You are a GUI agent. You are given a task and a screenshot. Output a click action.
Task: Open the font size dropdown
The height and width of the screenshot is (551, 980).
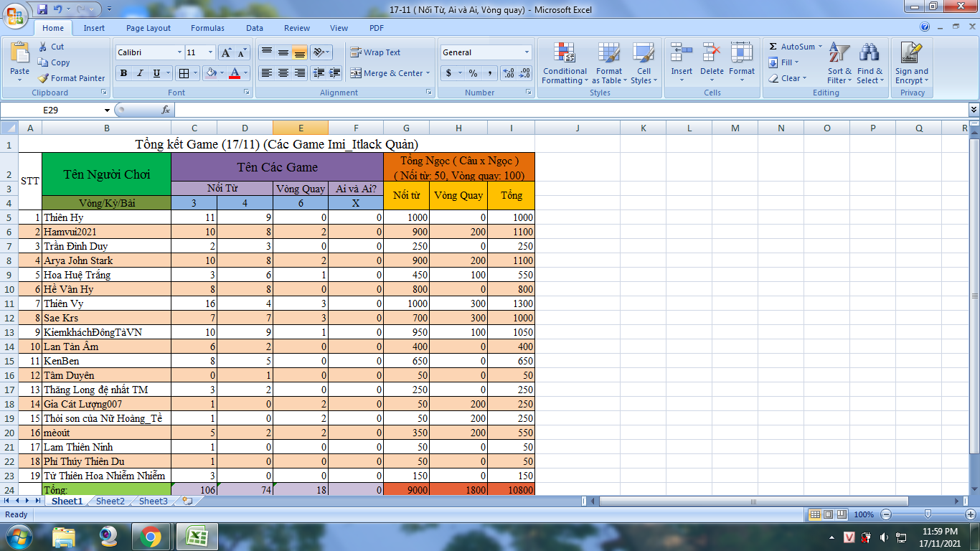[x=210, y=52]
